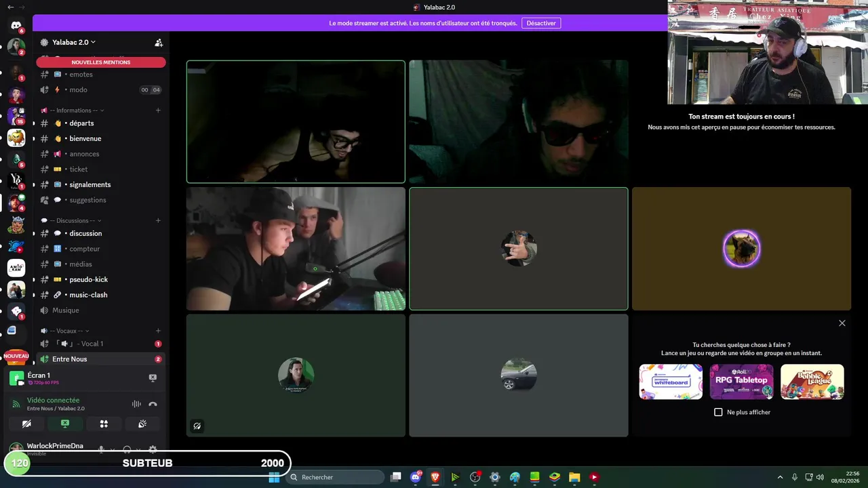Viewport: 868px width, 488px height.
Task: Open noise suppression waveform icon
Action: click(x=136, y=404)
